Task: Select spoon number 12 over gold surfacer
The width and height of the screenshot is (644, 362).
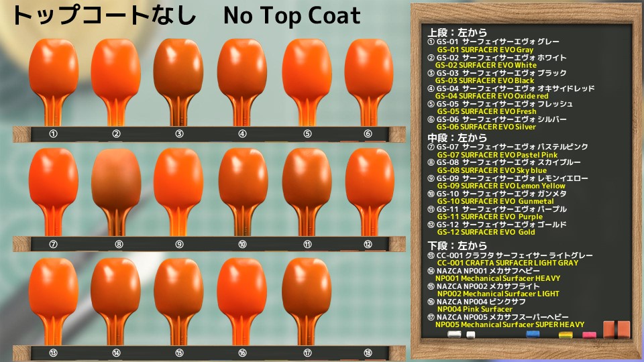Action: (369, 192)
